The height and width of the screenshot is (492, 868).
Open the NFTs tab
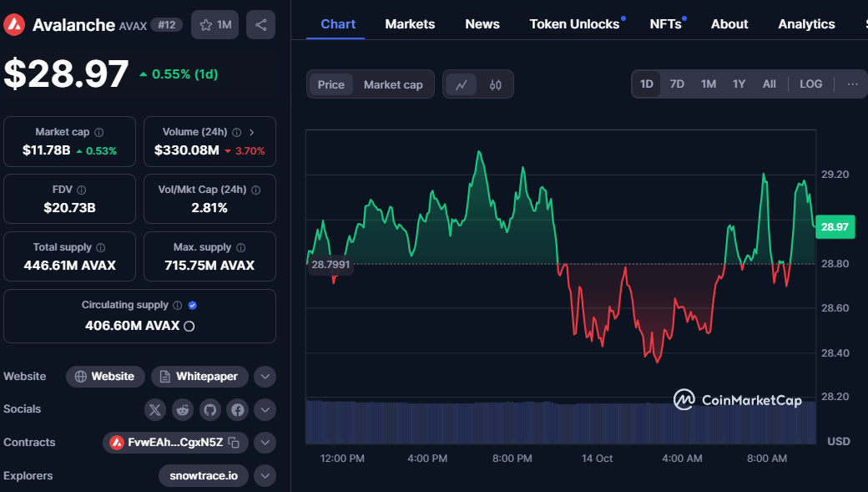(665, 24)
